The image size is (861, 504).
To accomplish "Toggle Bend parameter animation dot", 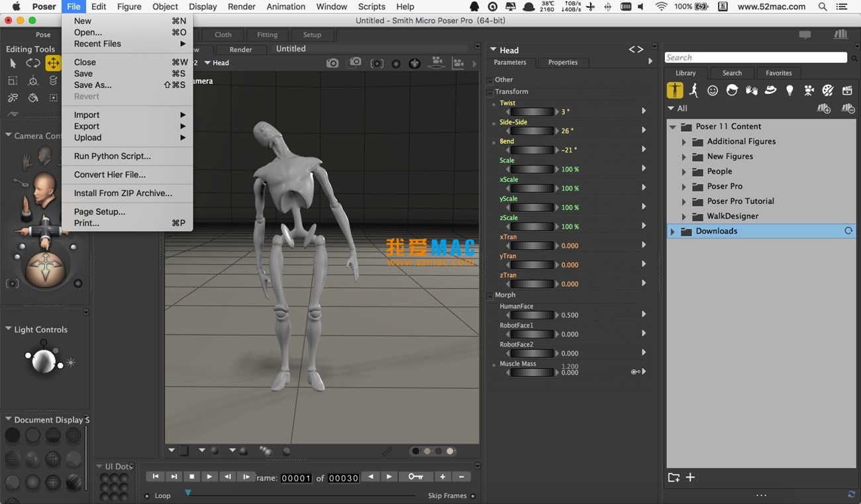I will pyautogui.click(x=493, y=142).
